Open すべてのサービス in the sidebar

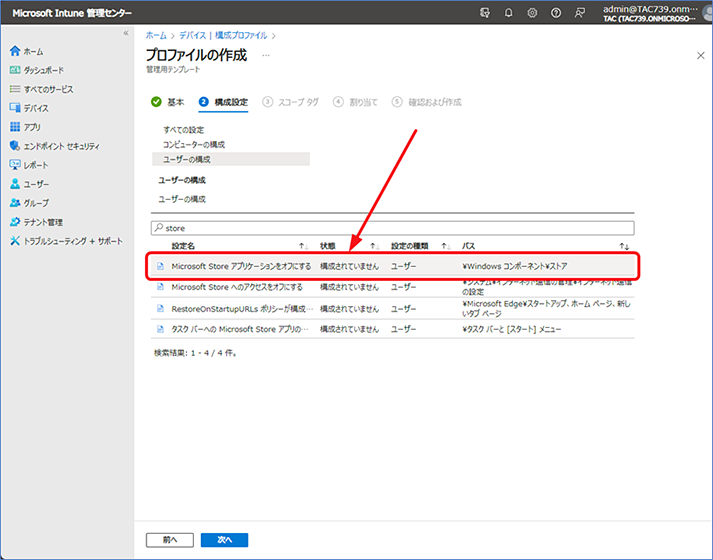(41, 89)
